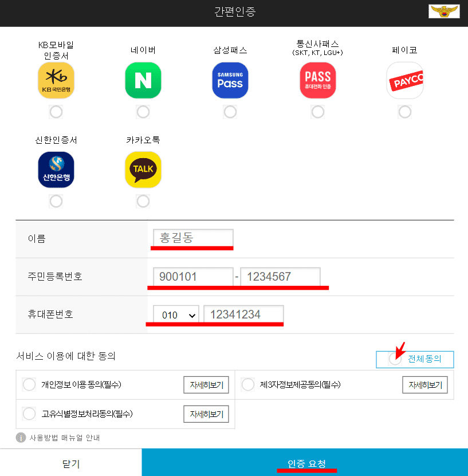The image size is (468, 476).
Task: Select the 통신사패스 radio button
Action: click(318, 112)
